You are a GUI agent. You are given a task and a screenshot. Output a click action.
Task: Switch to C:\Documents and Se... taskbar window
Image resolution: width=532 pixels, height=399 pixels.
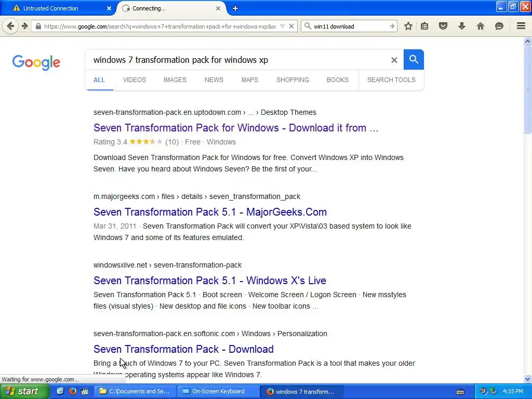click(135, 392)
